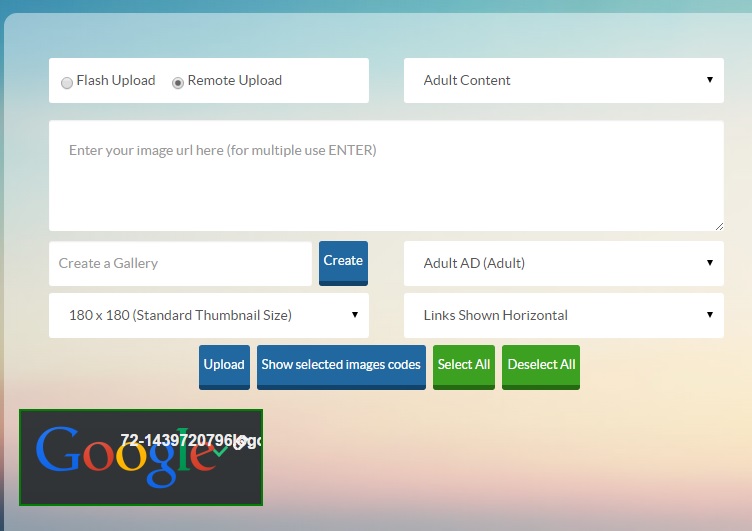Click the Remote Upload label text
The width and height of the screenshot is (752, 531).
tap(235, 80)
